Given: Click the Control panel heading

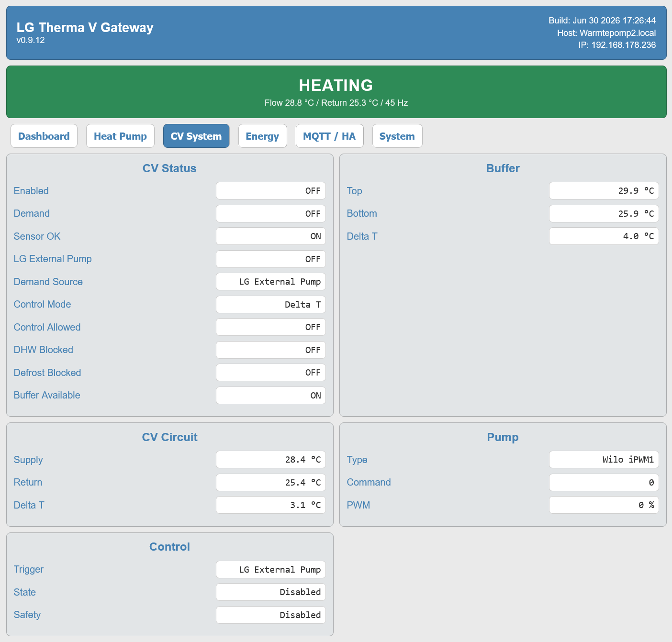Looking at the screenshot, I should (169, 547).
